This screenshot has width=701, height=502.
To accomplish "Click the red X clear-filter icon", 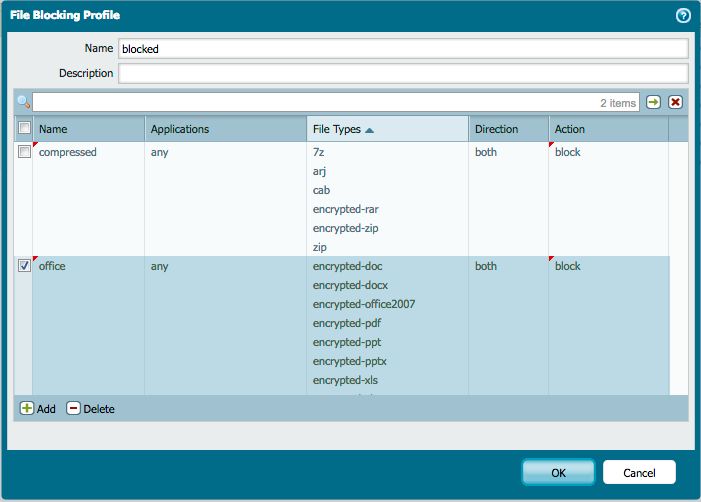I will point(676,102).
